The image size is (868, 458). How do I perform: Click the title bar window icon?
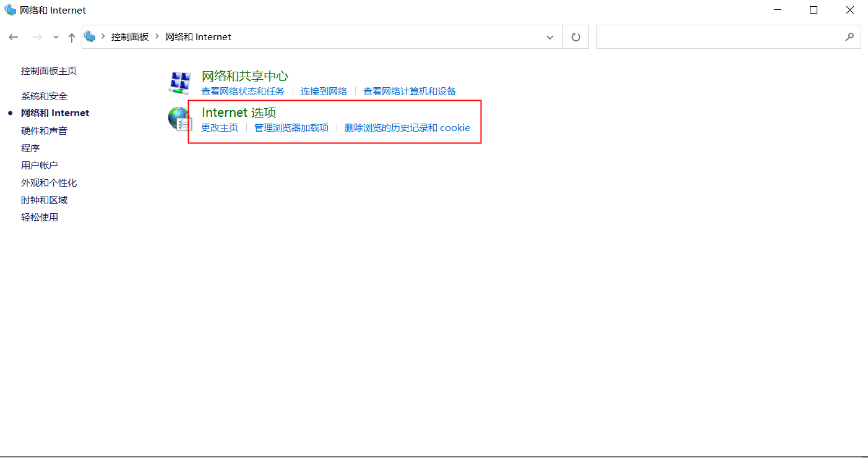[11, 10]
